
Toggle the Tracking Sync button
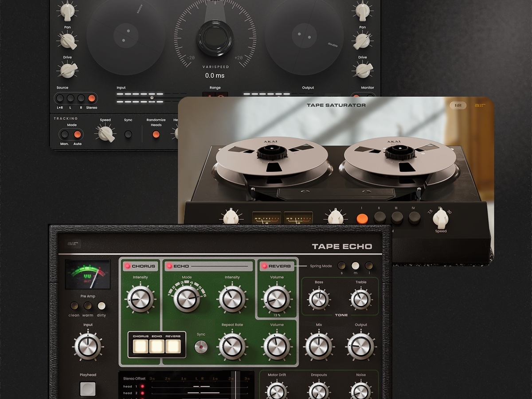(x=128, y=134)
